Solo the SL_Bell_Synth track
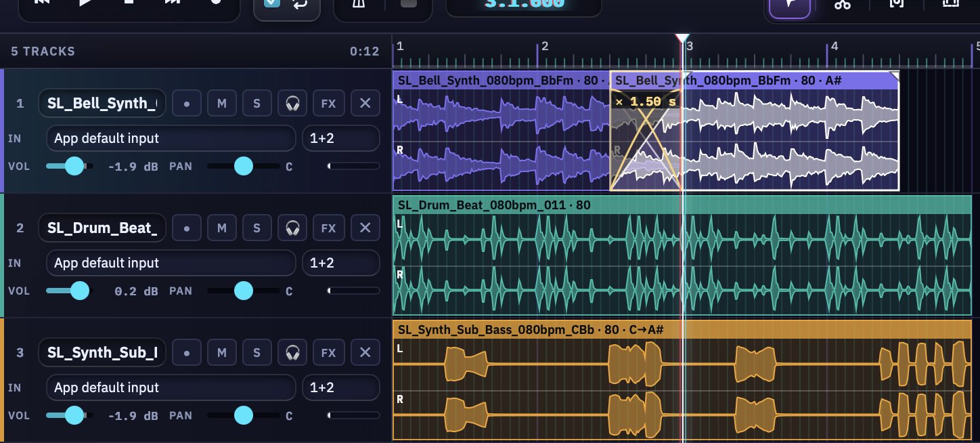This screenshot has width=980, height=443. (257, 104)
